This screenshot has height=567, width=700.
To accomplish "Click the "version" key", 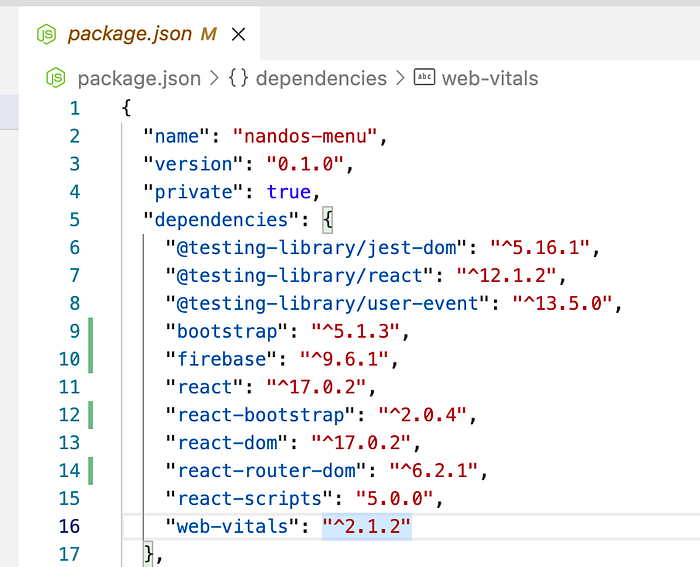I will pos(193,164).
